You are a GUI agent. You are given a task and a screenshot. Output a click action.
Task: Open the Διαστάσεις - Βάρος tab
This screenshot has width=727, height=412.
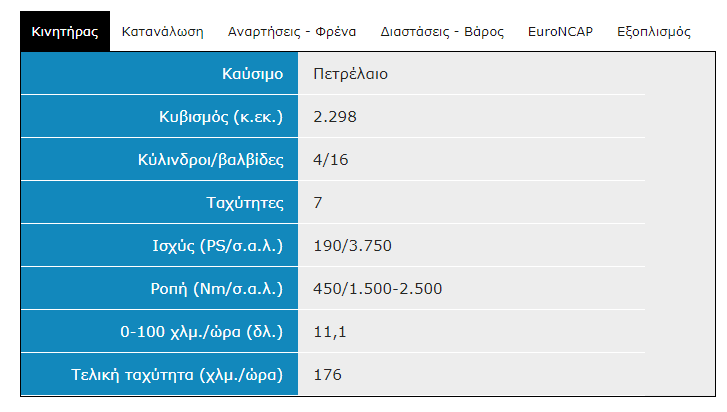[442, 32]
